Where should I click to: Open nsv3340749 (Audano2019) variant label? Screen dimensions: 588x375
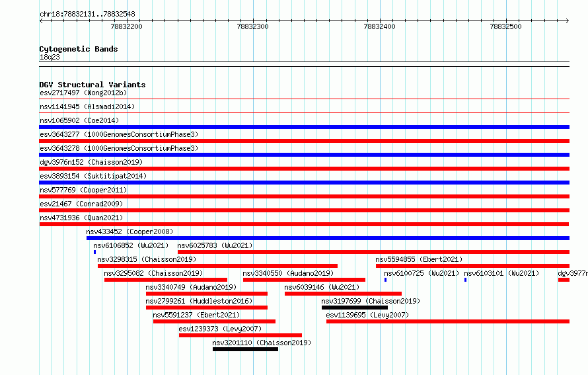point(191,287)
